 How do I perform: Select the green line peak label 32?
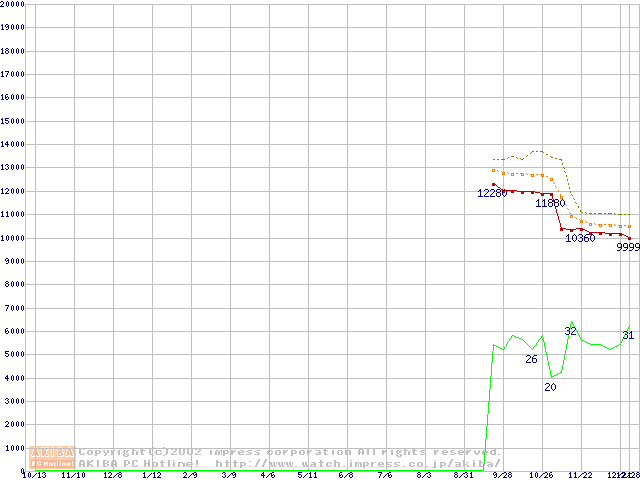tap(570, 331)
